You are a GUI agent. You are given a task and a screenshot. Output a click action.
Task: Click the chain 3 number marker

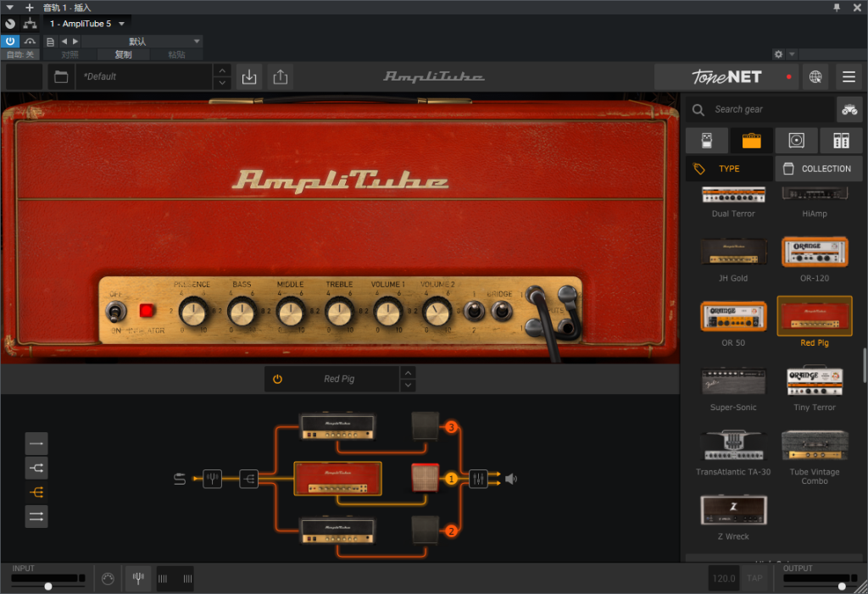point(451,427)
